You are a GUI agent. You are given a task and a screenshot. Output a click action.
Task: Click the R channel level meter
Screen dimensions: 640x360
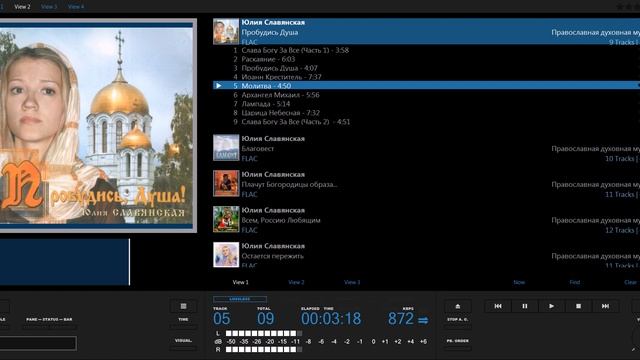coord(264,349)
